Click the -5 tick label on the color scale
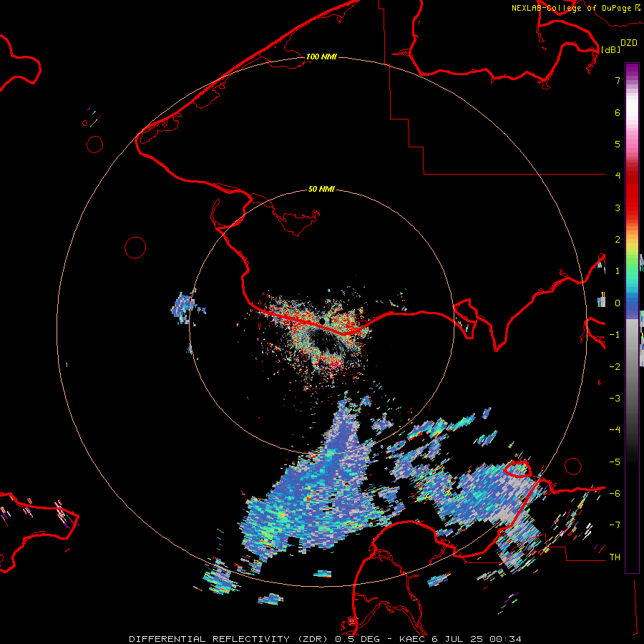Screen dimensions: 644x644 615,462
